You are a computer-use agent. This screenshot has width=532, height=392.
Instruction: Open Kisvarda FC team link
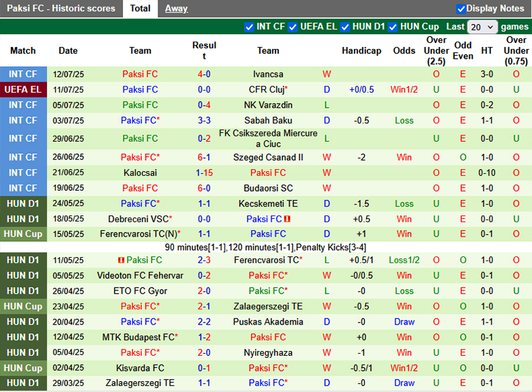pyautogui.click(x=140, y=368)
